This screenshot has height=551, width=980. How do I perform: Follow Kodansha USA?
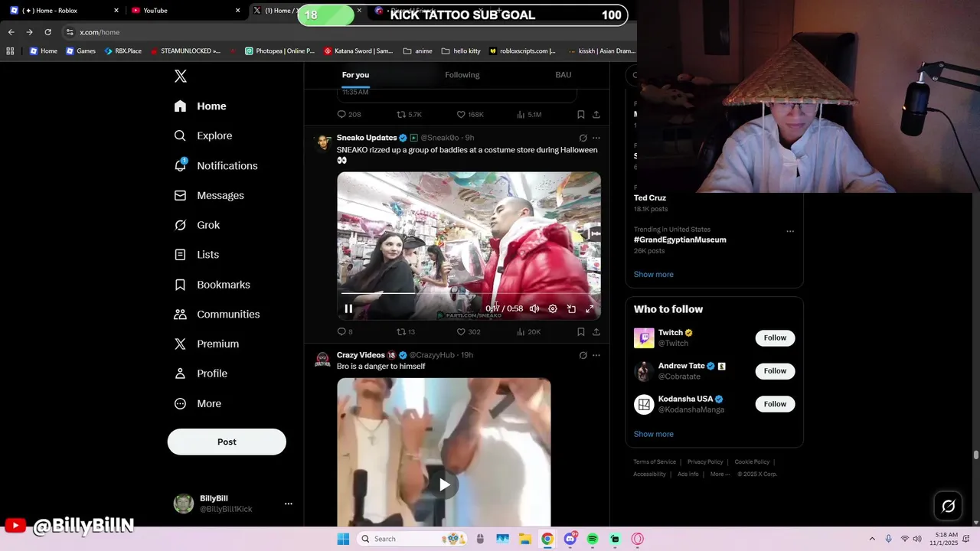tap(775, 403)
